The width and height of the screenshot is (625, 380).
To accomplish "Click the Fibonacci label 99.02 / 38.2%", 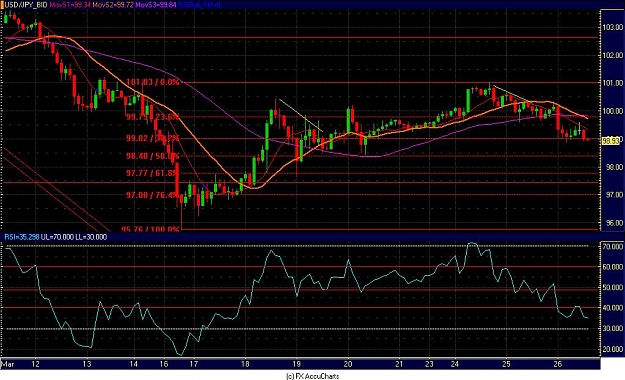I will click(153, 138).
